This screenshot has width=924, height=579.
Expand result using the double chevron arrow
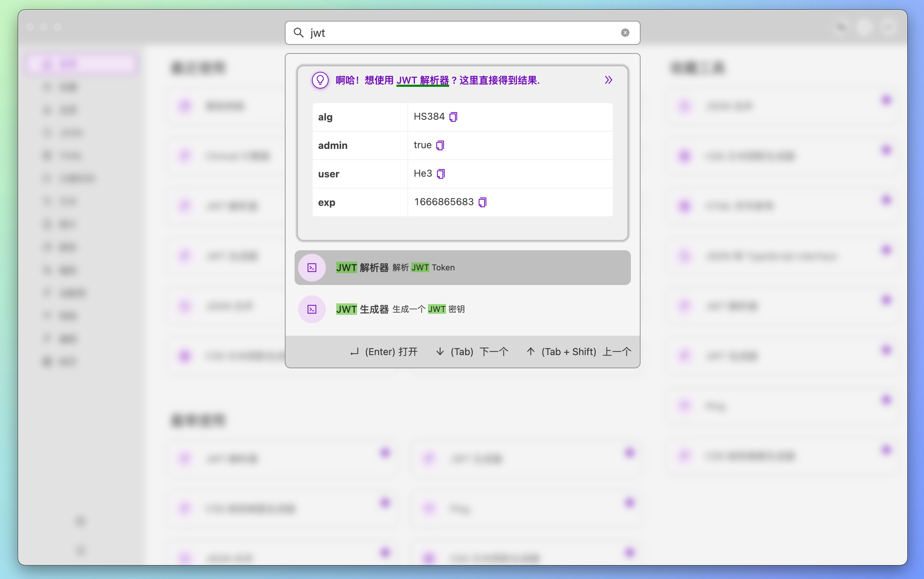tap(608, 80)
